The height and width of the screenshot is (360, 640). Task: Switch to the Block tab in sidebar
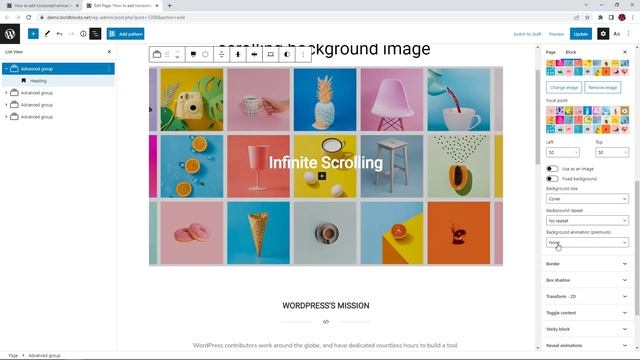click(x=571, y=52)
